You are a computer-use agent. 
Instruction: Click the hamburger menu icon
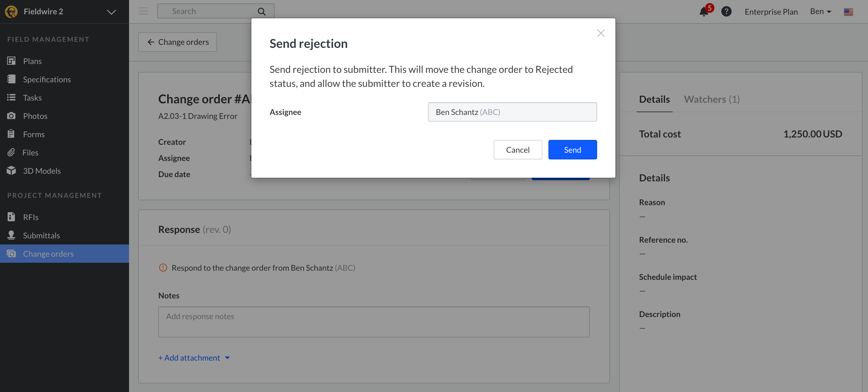pyautogui.click(x=143, y=11)
